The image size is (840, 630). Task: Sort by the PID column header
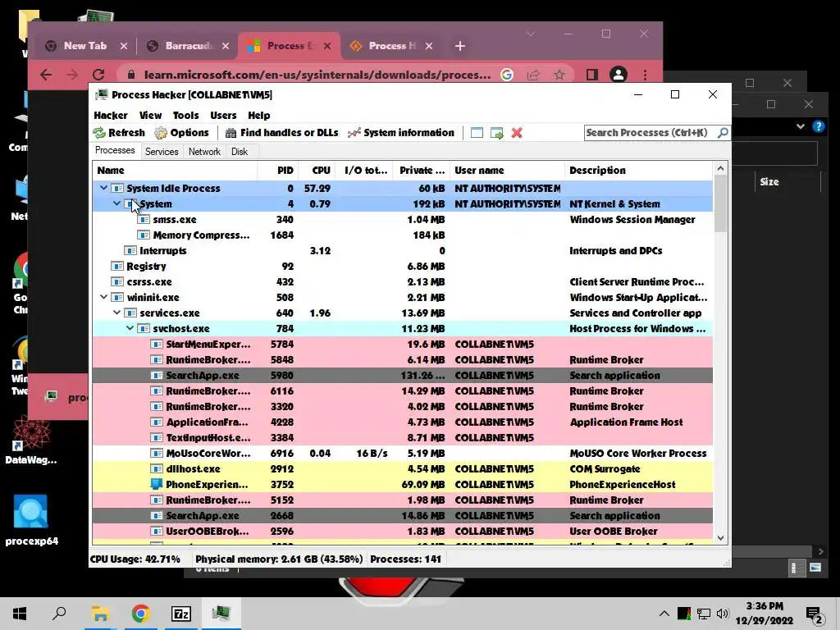(277, 171)
